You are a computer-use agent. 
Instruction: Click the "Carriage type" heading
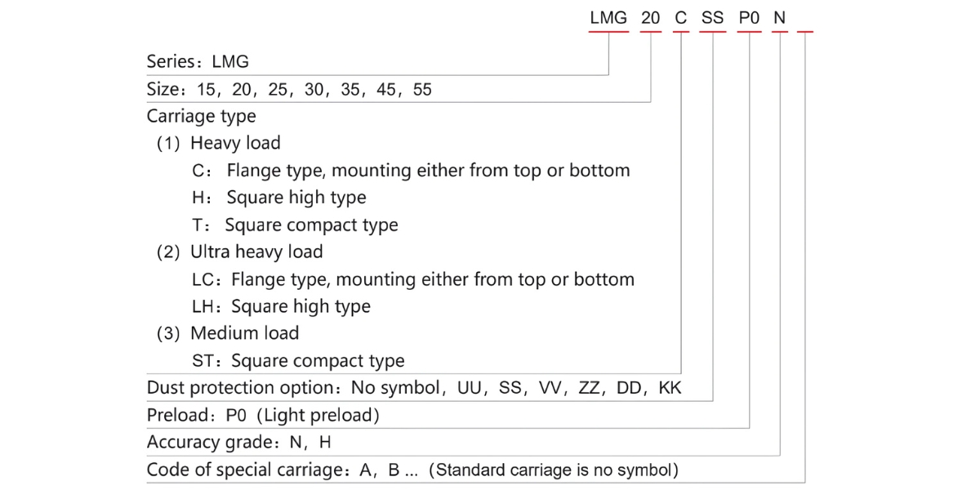(x=201, y=116)
